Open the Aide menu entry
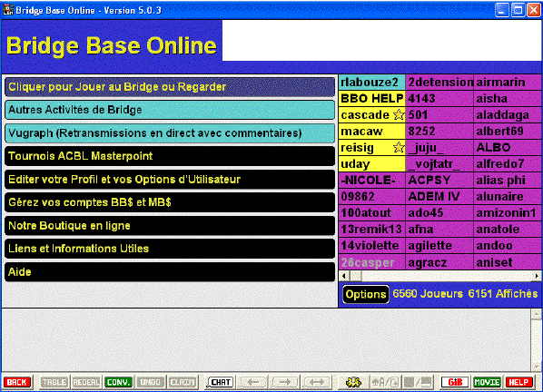The height and width of the screenshot is (392, 543). point(170,272)
